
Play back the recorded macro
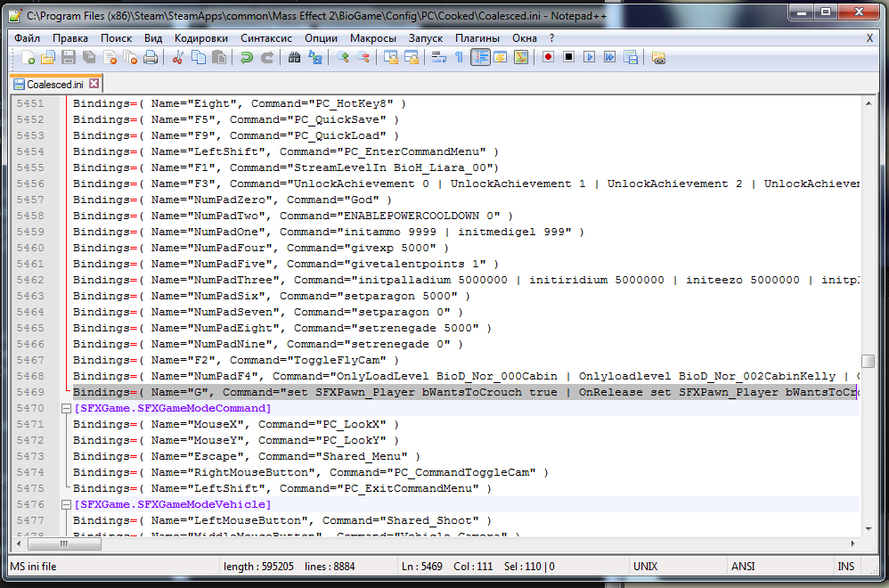(x=590, y=57)
